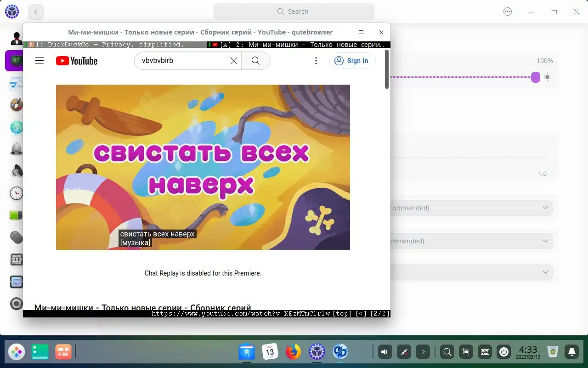Click the sun brightness icon in Control Center

click(x=547, y=77)
